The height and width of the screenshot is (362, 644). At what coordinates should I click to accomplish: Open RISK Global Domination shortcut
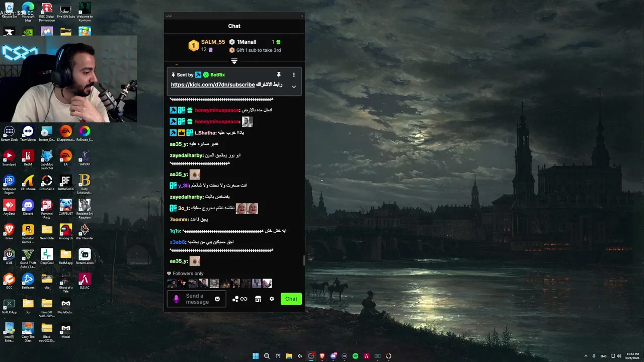coord(47,13)
